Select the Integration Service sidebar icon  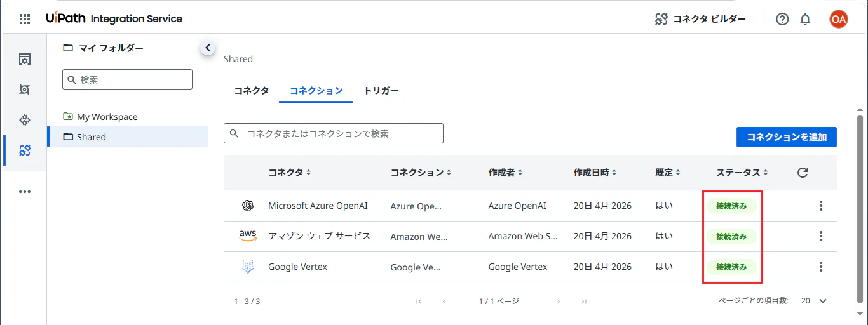coord(25,150)
